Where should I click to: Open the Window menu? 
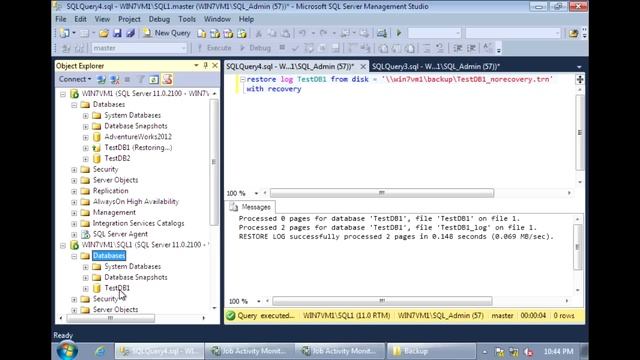[217, 19]
